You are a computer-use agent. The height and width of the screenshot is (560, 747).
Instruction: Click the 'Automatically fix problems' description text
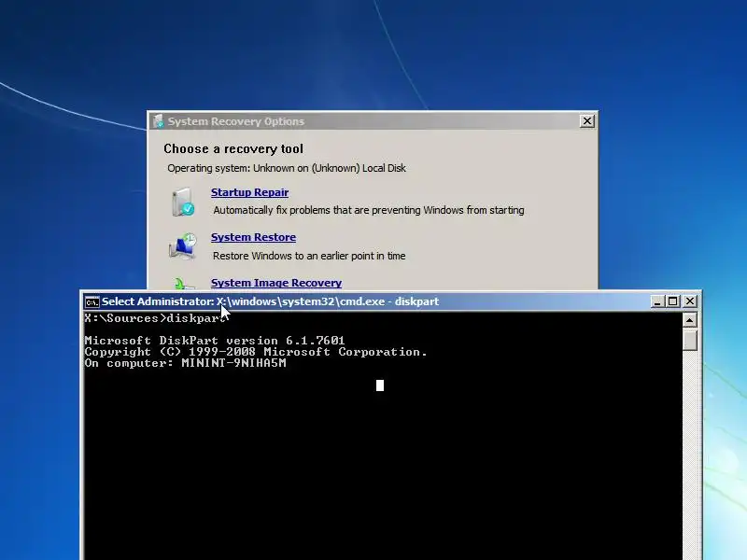(x=369, y=211)
